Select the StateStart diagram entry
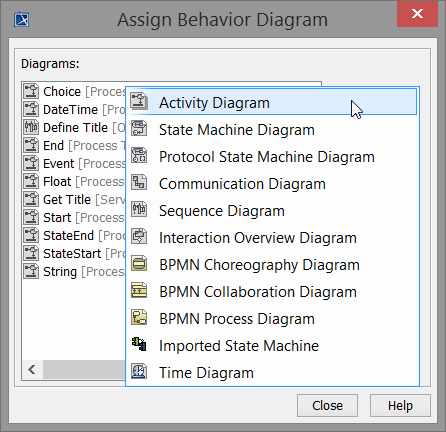This screenshot has height=432, width=446. click(74, 253)
